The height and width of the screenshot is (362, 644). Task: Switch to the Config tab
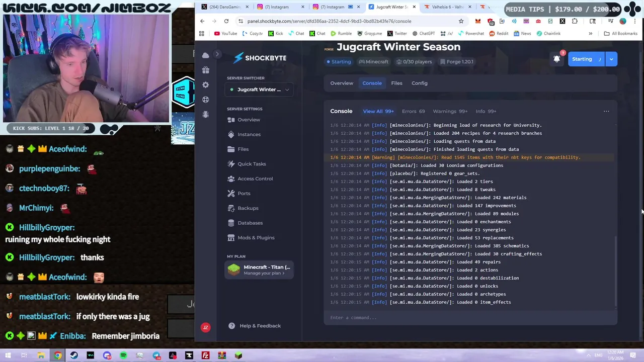pos(419,83)
